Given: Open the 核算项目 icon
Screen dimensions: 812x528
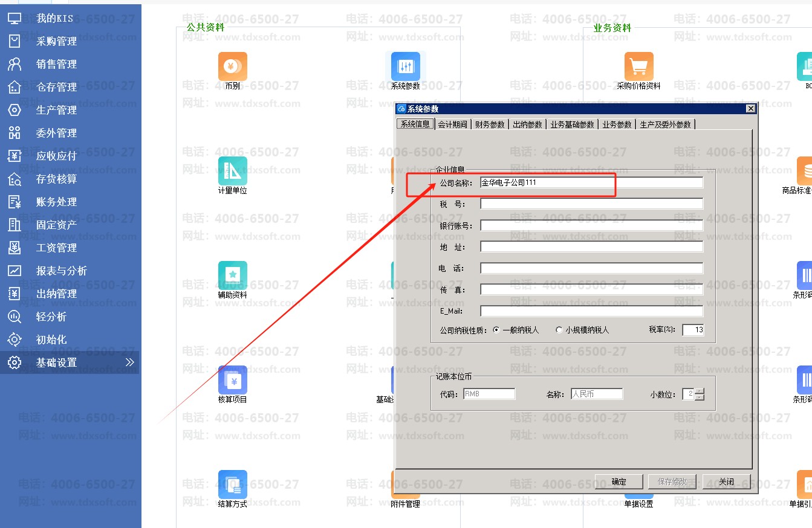Looking at the screenshot, I should (x=233, y=380).
